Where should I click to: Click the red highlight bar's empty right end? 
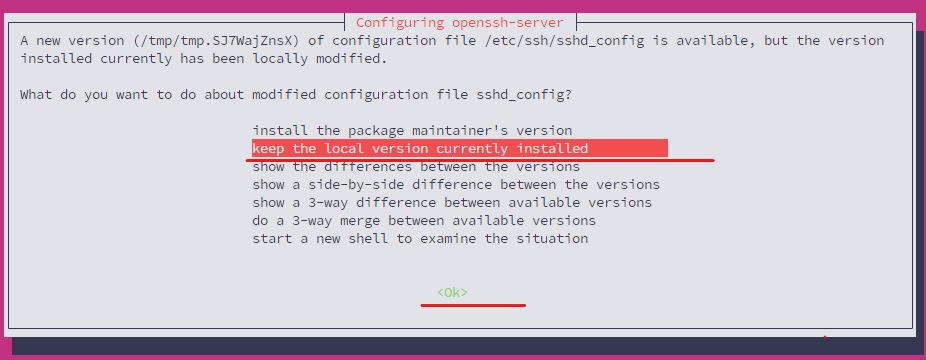[x=628, y=148]
